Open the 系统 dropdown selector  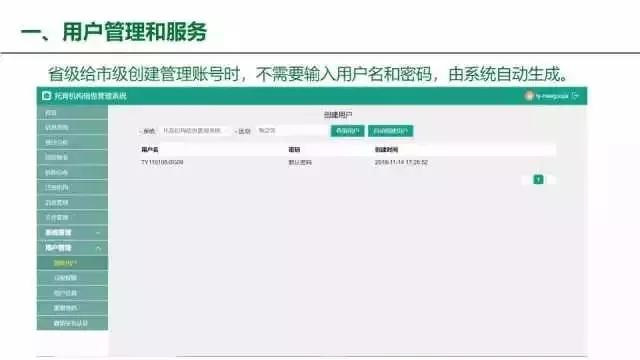click(x=194, y=131)
